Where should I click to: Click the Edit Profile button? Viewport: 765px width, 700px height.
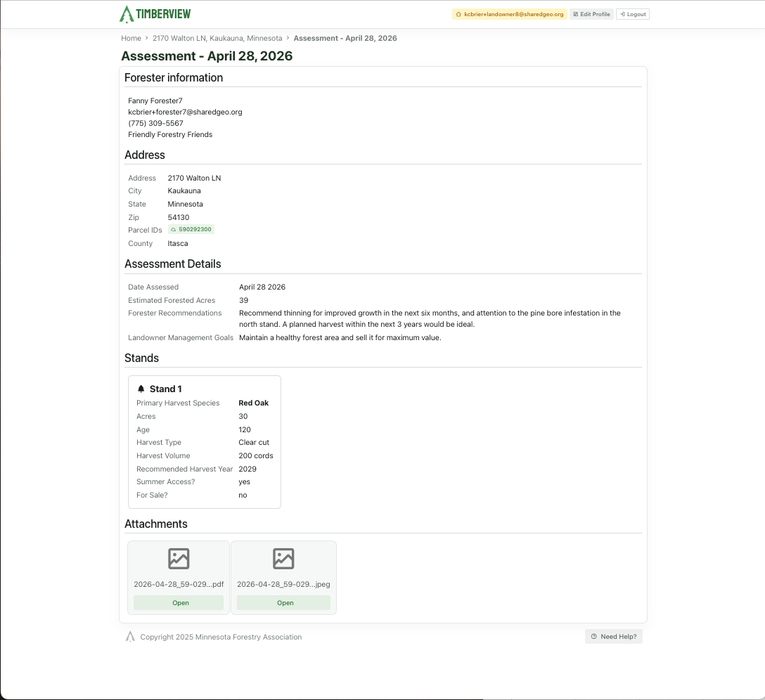pos(591,14)
